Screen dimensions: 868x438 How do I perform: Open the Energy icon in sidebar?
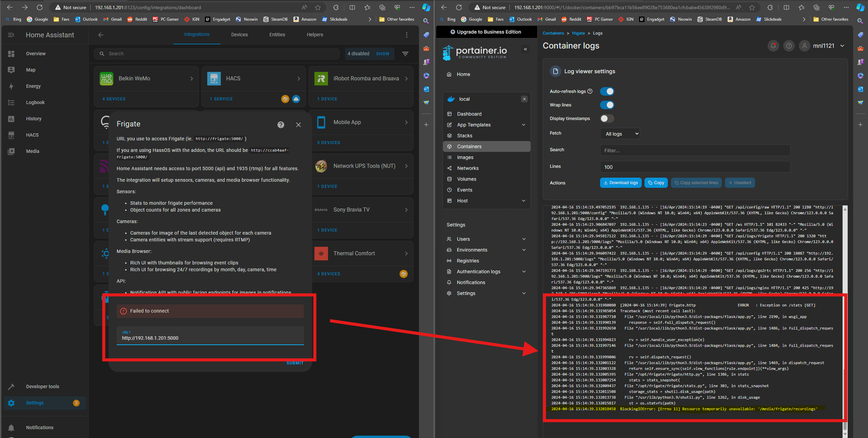click(11, 86)
